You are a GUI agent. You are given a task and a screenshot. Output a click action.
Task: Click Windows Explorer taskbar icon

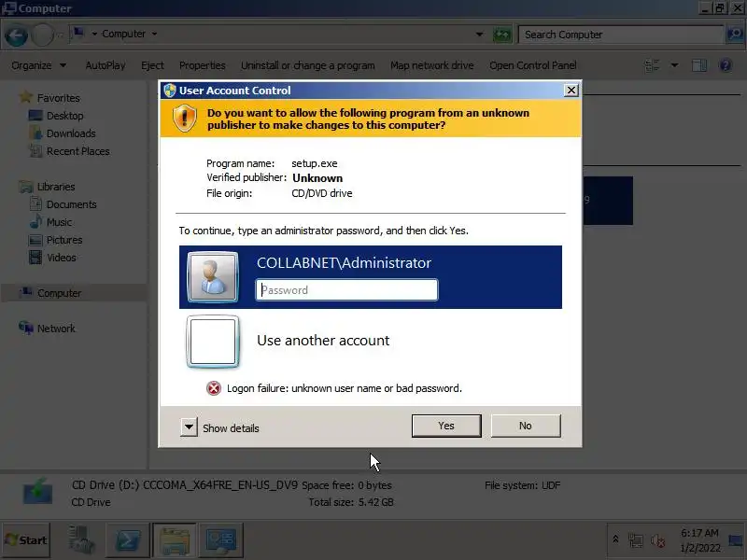[x=175, y=540]
